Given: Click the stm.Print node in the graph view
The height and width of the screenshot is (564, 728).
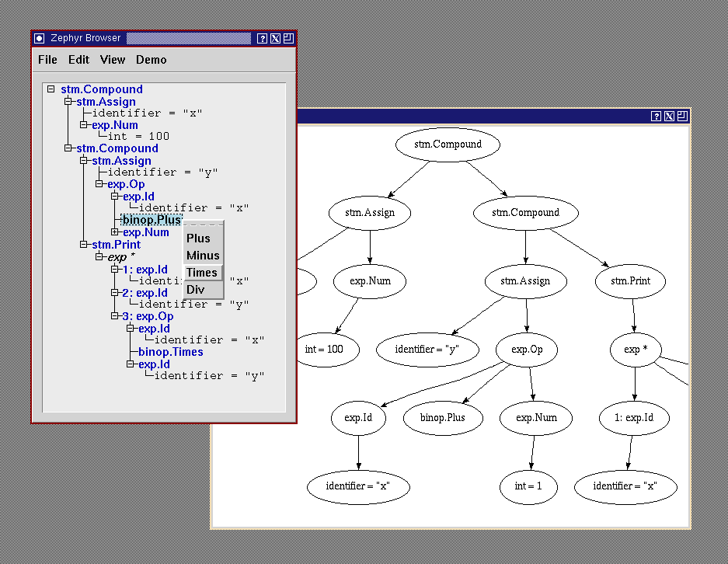Looking at the screenshot, I should [x=630, y=281].
